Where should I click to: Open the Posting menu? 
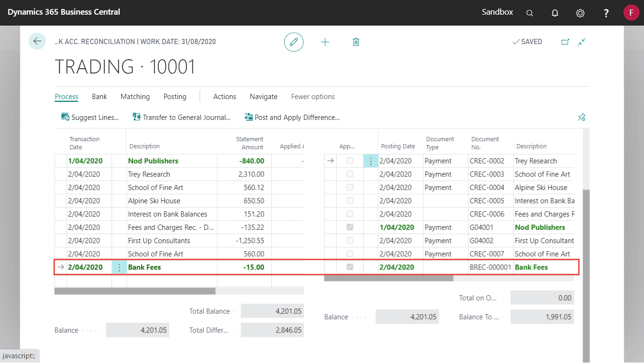[175, 97]
